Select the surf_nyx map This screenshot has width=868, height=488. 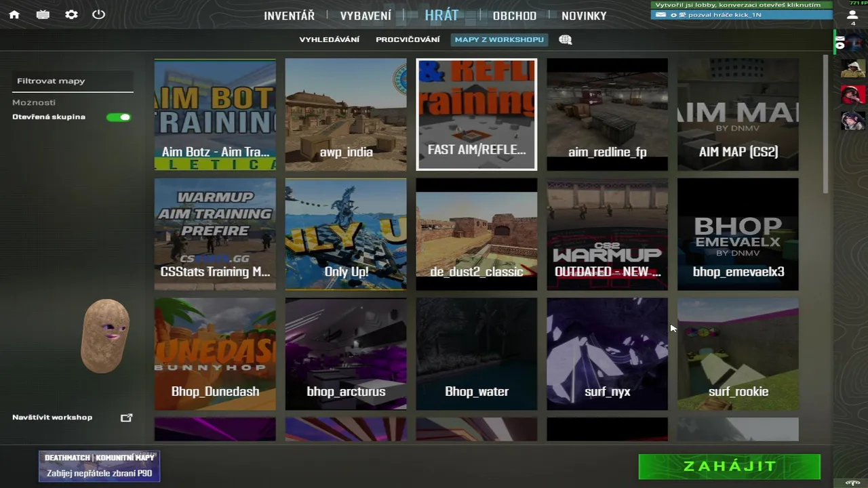pyautogui.click(x=608, y=354)
